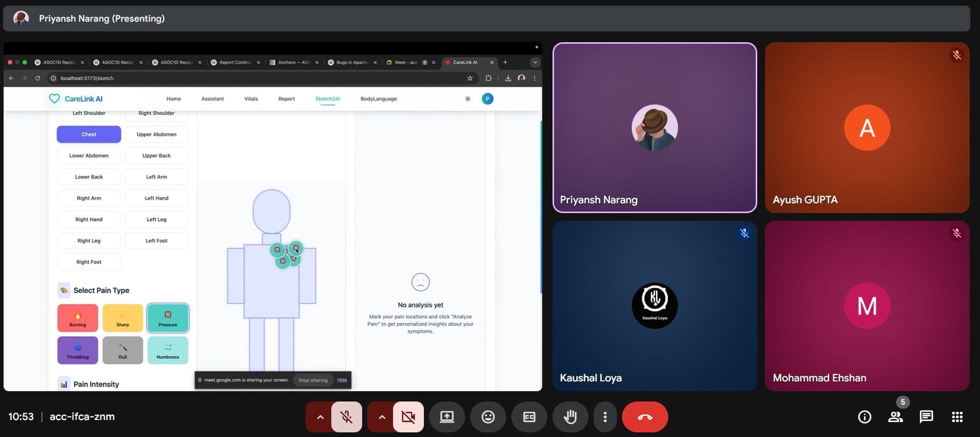Expand audio settings arrow beside microphone

320,417
